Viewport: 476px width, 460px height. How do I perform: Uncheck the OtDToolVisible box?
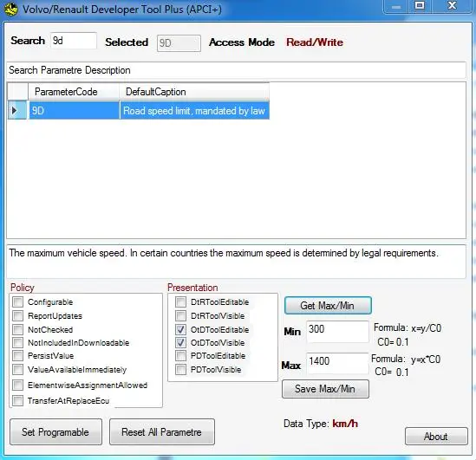pos(180,343)
